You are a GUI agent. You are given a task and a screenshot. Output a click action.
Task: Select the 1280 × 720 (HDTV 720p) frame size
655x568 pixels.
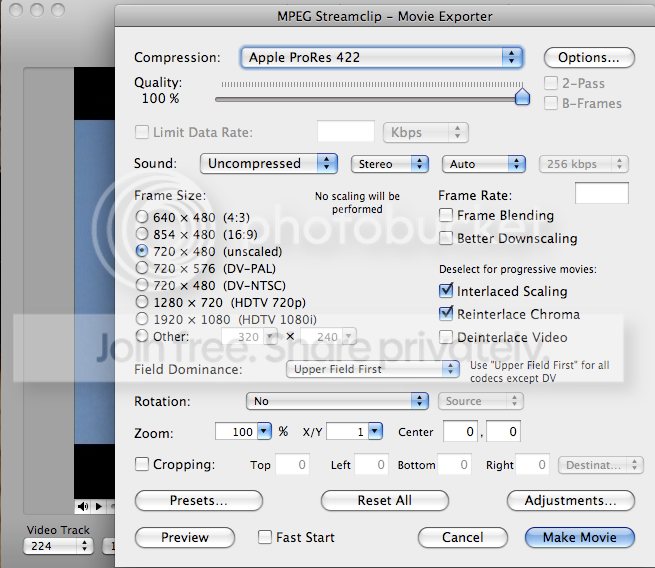click(142, 302)
